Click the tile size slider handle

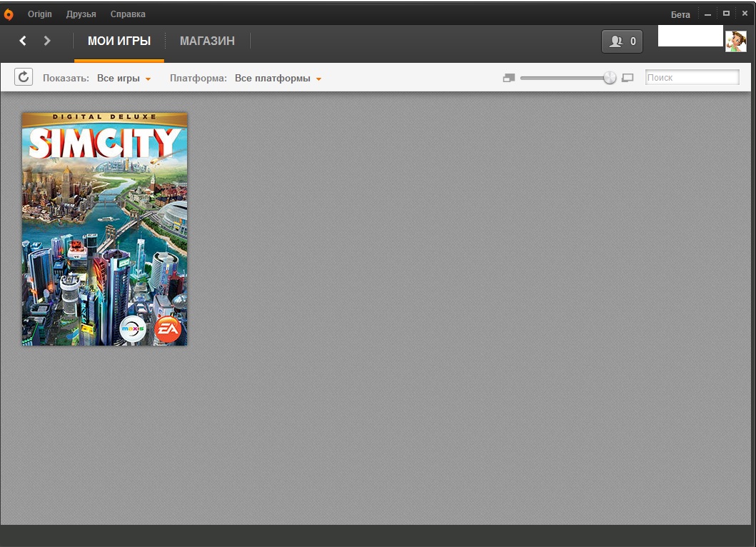click(610, 78)
